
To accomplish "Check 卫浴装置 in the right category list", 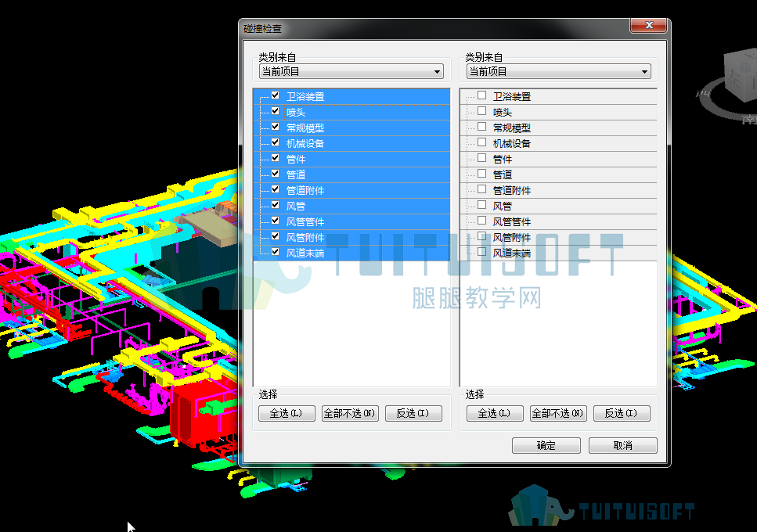I will [x=481, y=95].
